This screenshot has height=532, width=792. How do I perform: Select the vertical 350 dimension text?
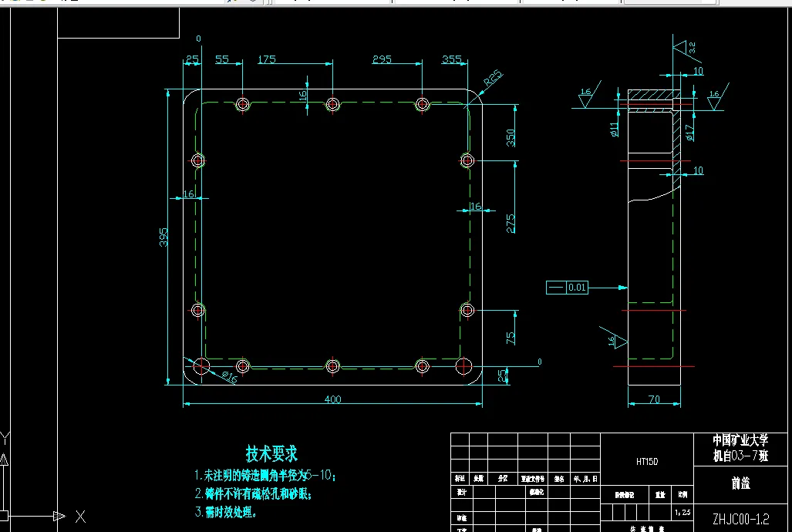[511, 138]
